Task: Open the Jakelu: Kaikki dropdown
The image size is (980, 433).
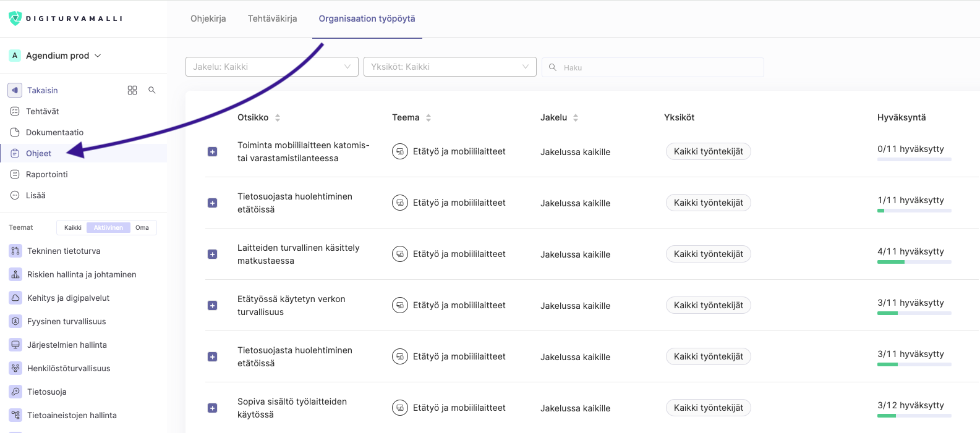Action: pos(272,67)
